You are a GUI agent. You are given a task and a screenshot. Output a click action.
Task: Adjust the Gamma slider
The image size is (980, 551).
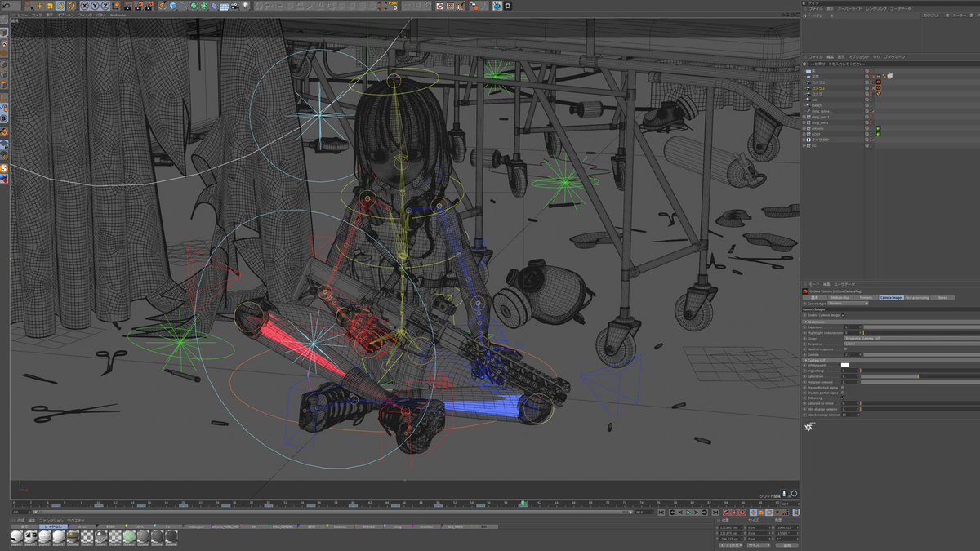[x=922, y=355]
